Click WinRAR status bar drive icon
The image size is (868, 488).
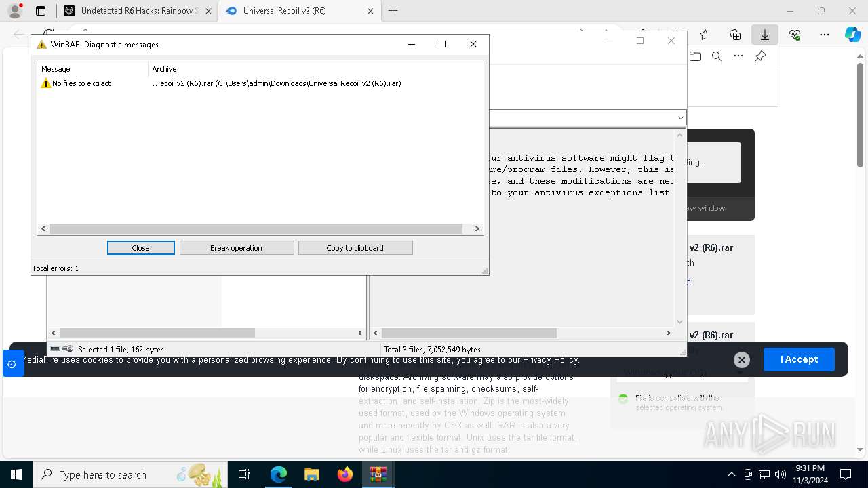(x=56, y=349)
